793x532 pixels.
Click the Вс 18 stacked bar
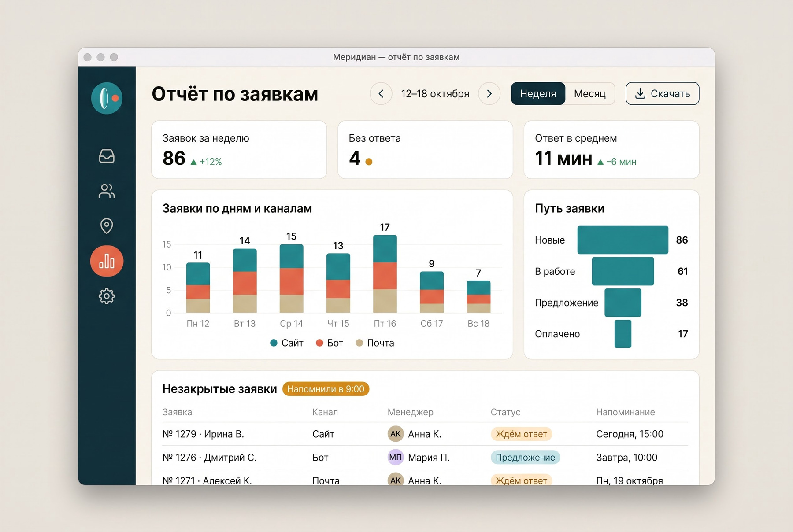click(x=478, y=297)
